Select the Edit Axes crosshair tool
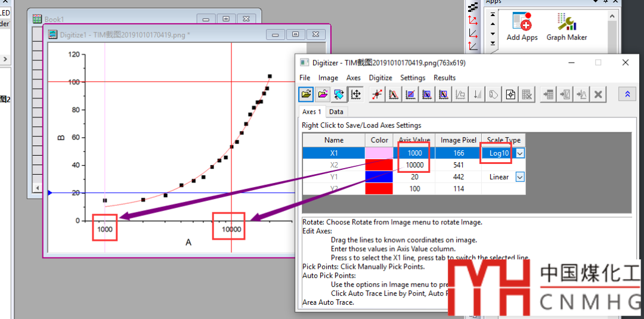Image resolution: width=644 pixels, height=319 pixels. 355,94
